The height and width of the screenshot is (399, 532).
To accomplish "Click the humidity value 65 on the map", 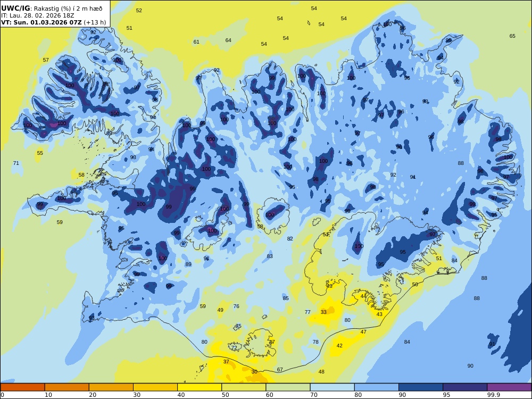I will (x=512, y=36).
